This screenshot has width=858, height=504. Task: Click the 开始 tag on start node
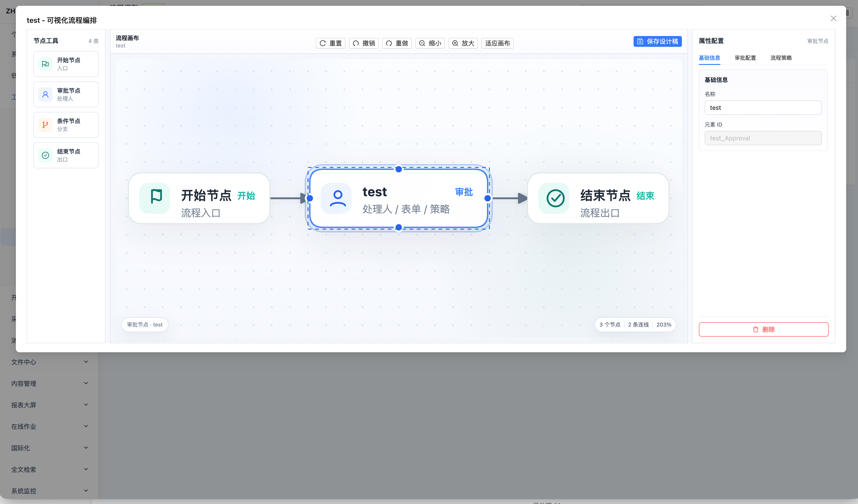pos(246,196)
